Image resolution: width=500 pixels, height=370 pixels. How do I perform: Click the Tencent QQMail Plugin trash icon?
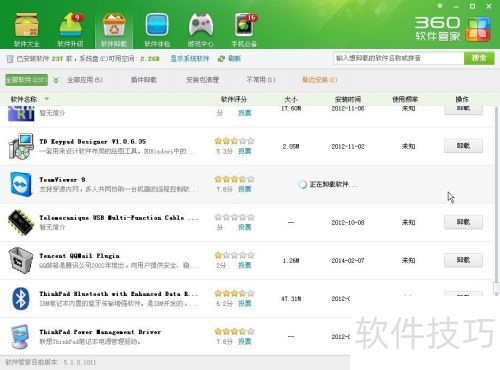(x=21, y=260)
